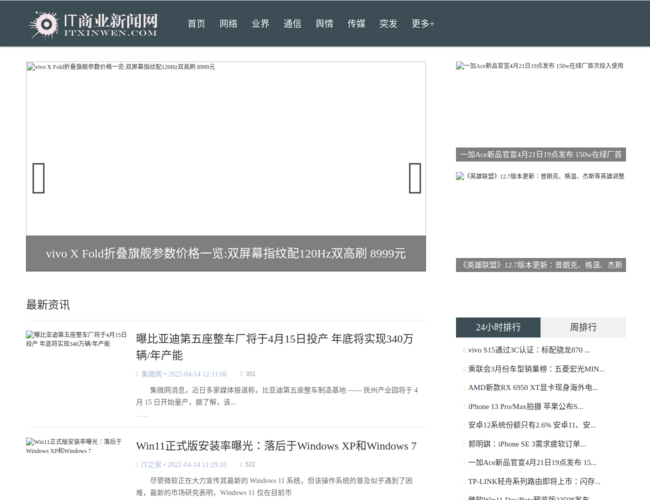This screenshot has width=650, height=500.
Task: Open the vivo X Fold carousel caption
Action: (226, 253)
